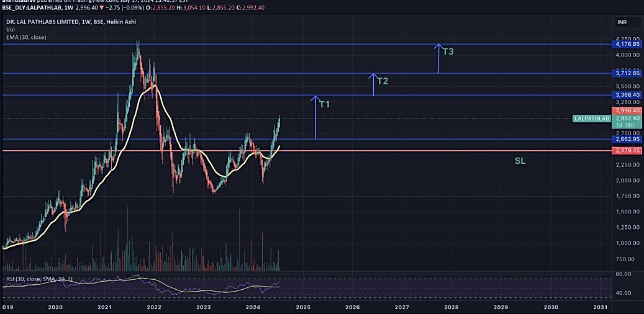
Task: Click the red 2,996.40 price label
Action: click(627, 111)
